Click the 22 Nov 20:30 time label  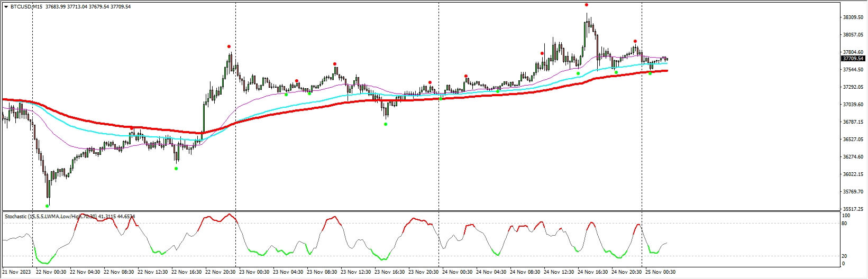coord(220,273)
